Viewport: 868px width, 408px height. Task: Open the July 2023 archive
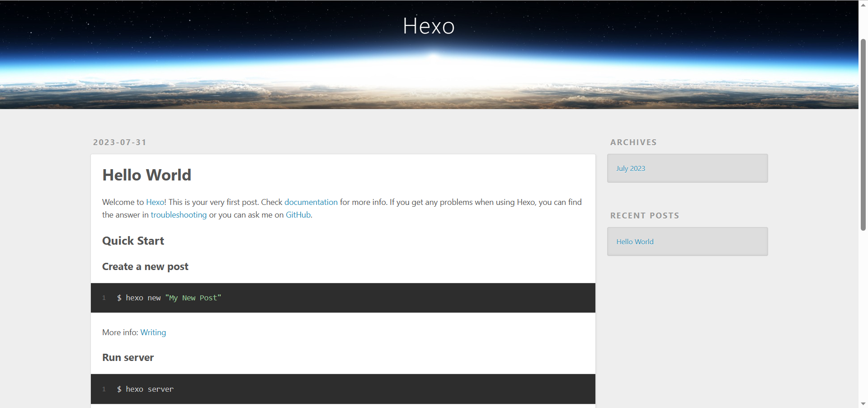tap(631, 168)
